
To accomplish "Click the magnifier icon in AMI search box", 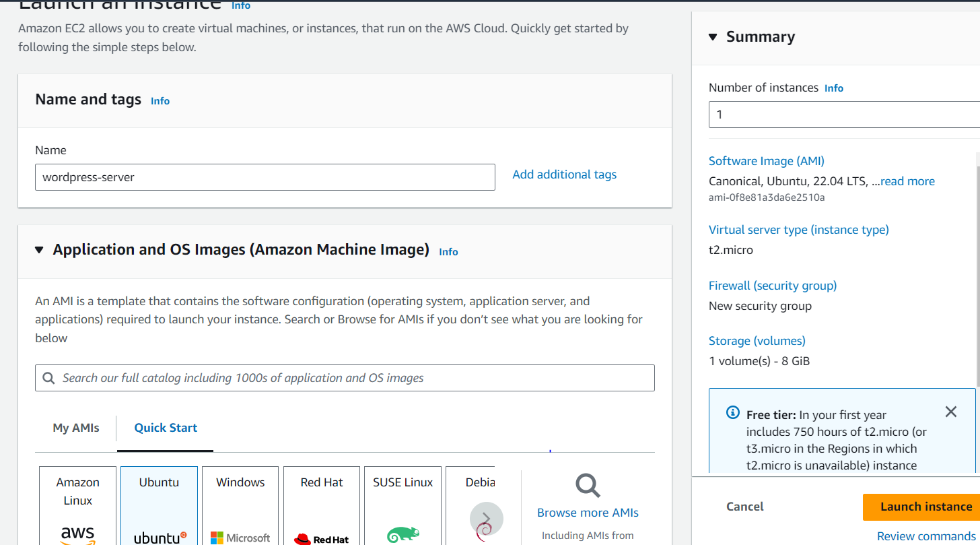I will click(x=48, y=378).
